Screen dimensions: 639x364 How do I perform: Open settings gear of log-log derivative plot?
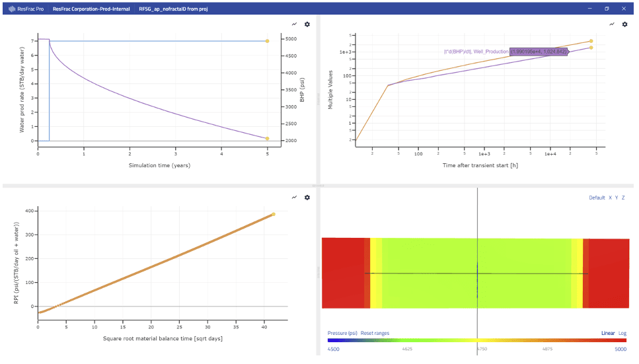[624, 24]
